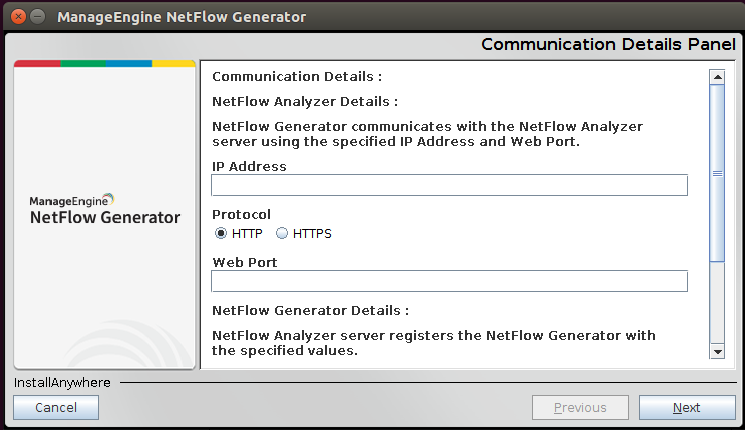The width and height of the screenshot is (745, 430).
Task: Click the InstallAnywhere label
Action: (x=62, y=382)
